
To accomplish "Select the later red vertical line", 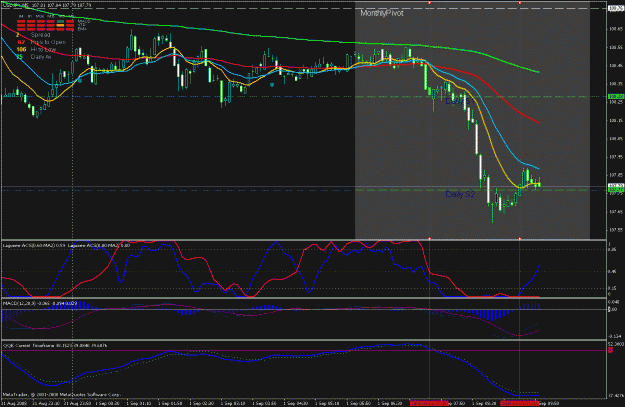I will coord(519,120).
